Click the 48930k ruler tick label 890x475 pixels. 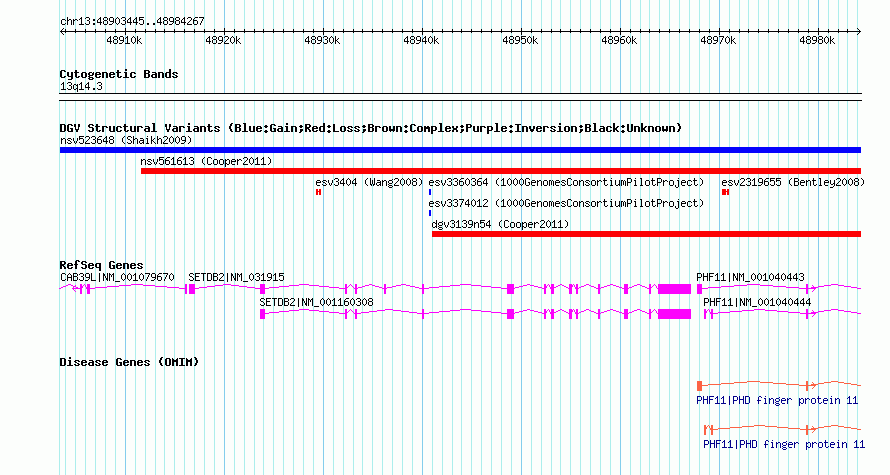[x=322, y=40]
